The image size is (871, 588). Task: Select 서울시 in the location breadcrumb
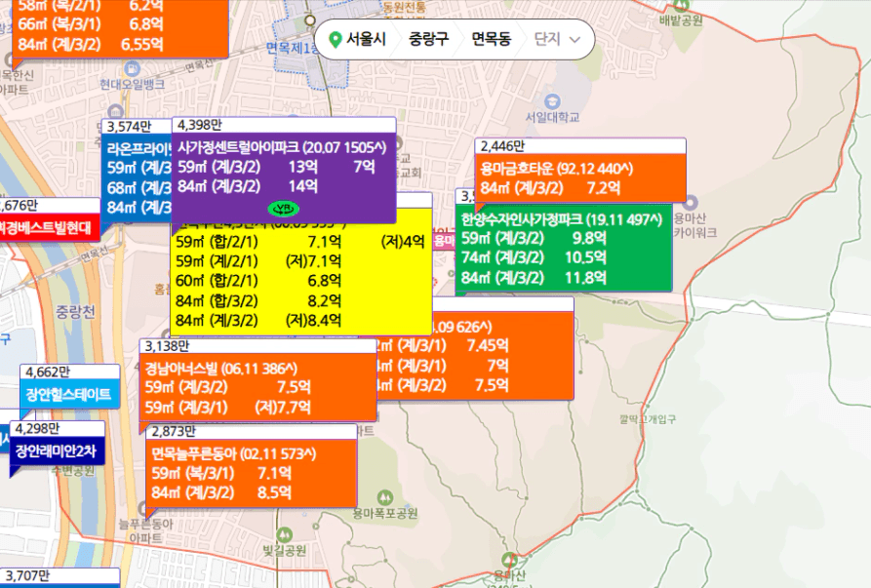(x=366, y=40)
